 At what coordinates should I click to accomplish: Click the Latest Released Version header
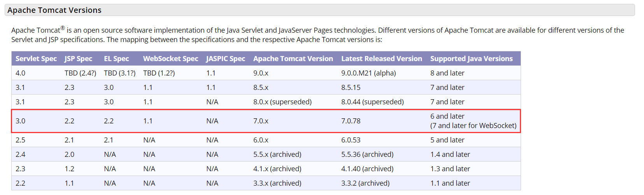[381, 59]
